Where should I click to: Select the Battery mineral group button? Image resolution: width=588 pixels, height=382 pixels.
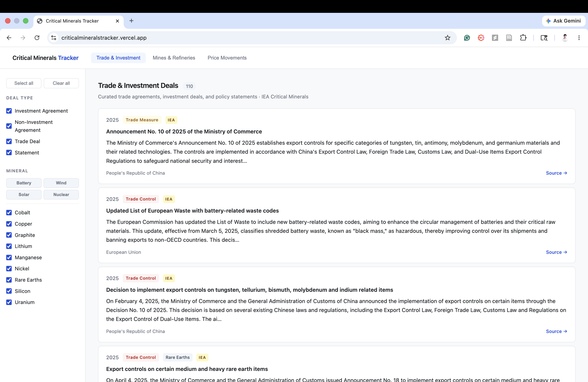[24, 183]
